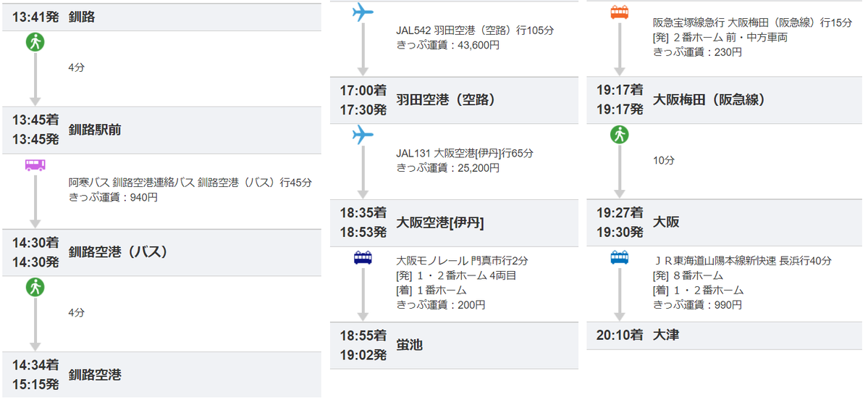Image resolution: width=868 pixels, height=408 pixels.
Task: Click the airplane icon for JAL131
Action: coord(363,135)
